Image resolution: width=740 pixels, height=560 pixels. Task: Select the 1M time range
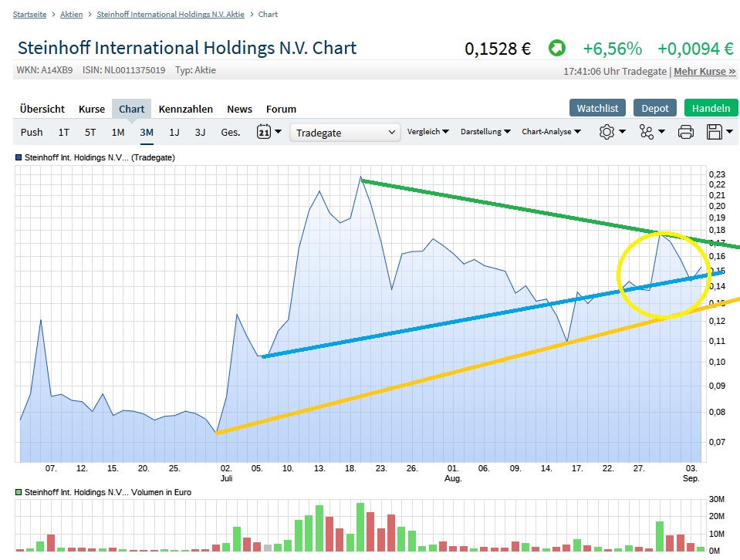[x=118, y=132]
